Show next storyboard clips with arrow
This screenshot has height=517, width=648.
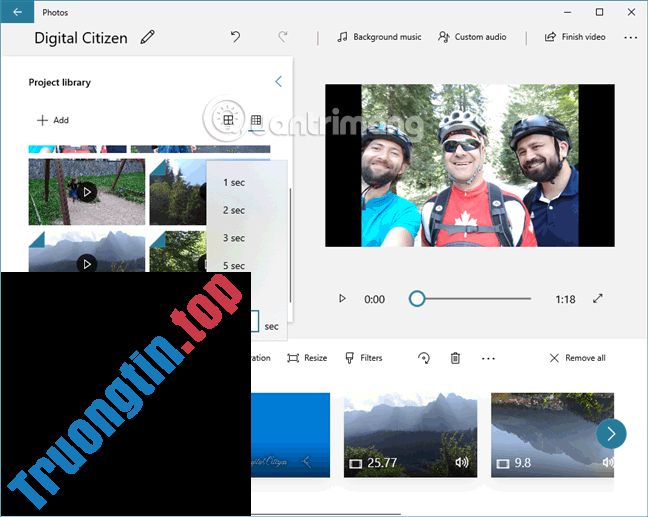611,434
